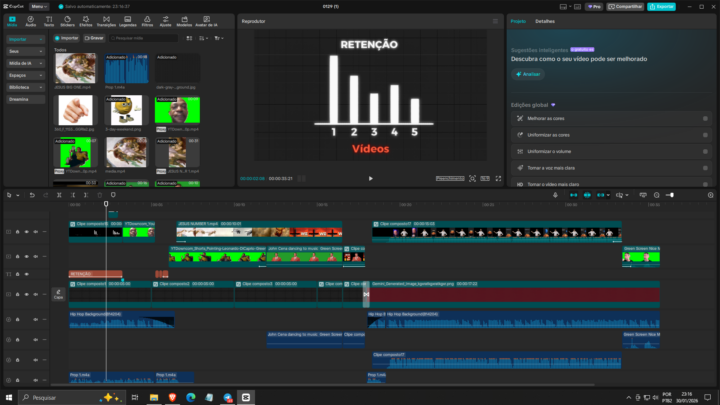Open the Áudio media tab
The image size is (720, 405).
[31, 21]
